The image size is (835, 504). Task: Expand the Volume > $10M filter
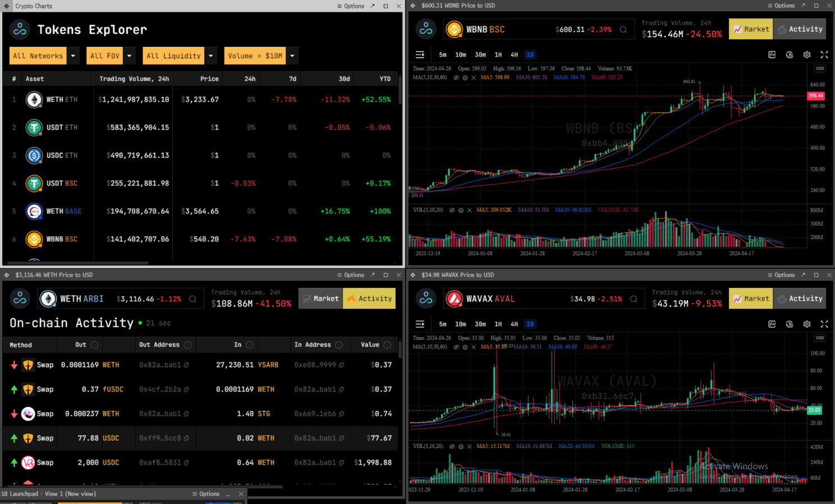coord(292,56)
